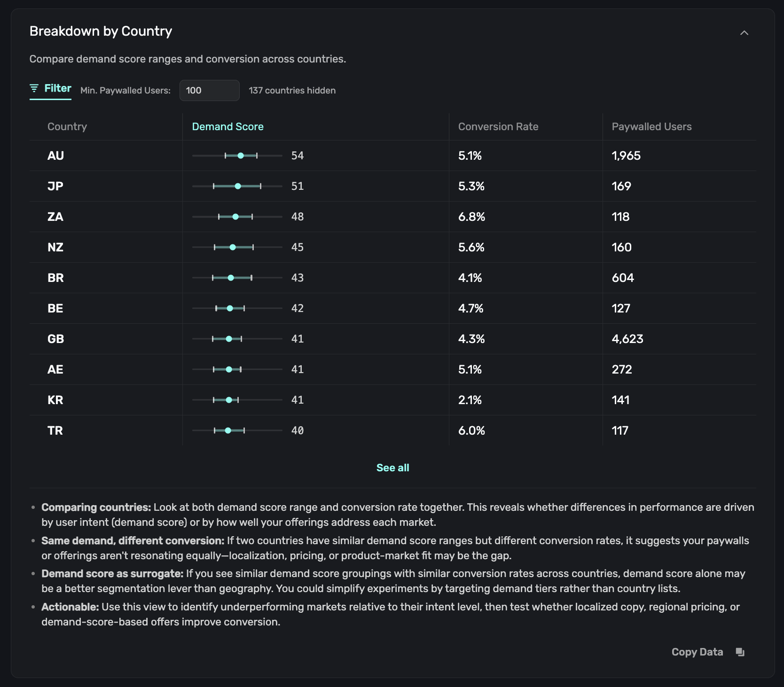Sort by the Conversion Rate column header
The width and height of the screenshot is (784, 687).
(x=498, y=126)
